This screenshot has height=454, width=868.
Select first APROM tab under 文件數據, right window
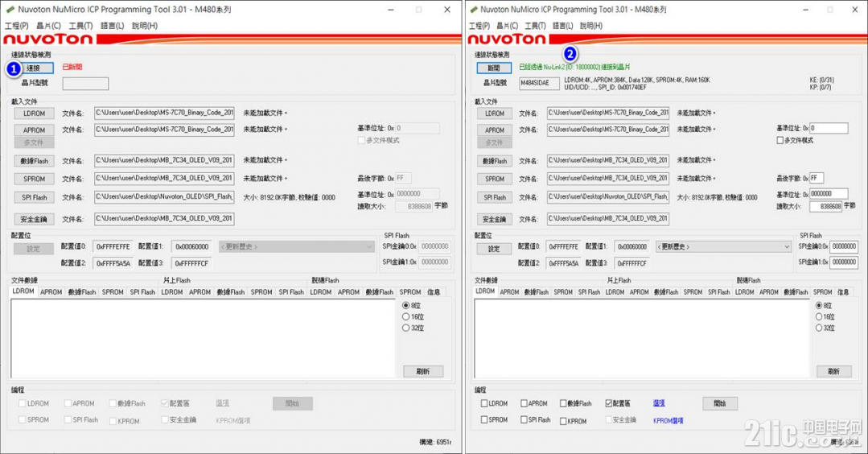pyautogui.click(x=509, y=291)
